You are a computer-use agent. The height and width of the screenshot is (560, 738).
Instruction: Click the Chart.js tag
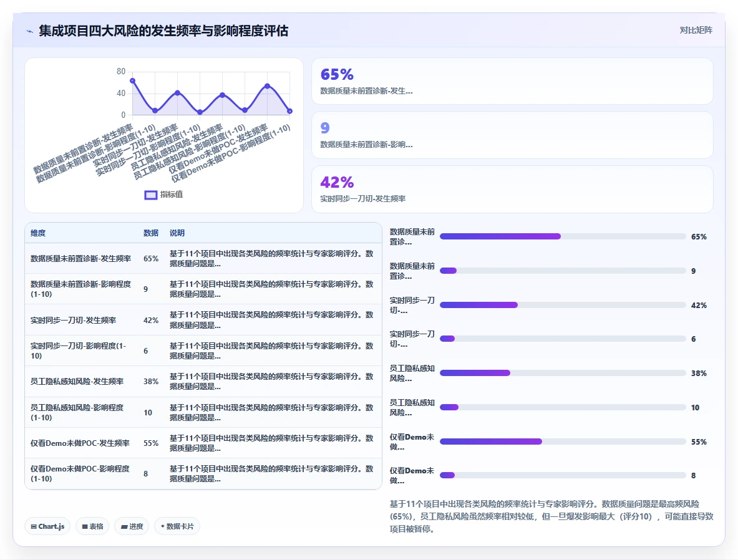point(47,526)
